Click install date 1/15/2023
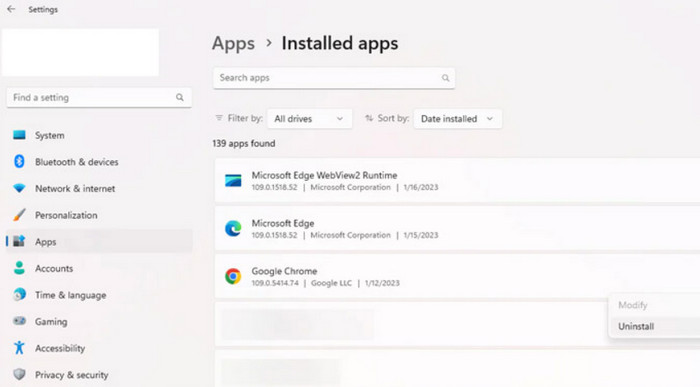Viewport: 700px width, 387px height. [421, 235]
